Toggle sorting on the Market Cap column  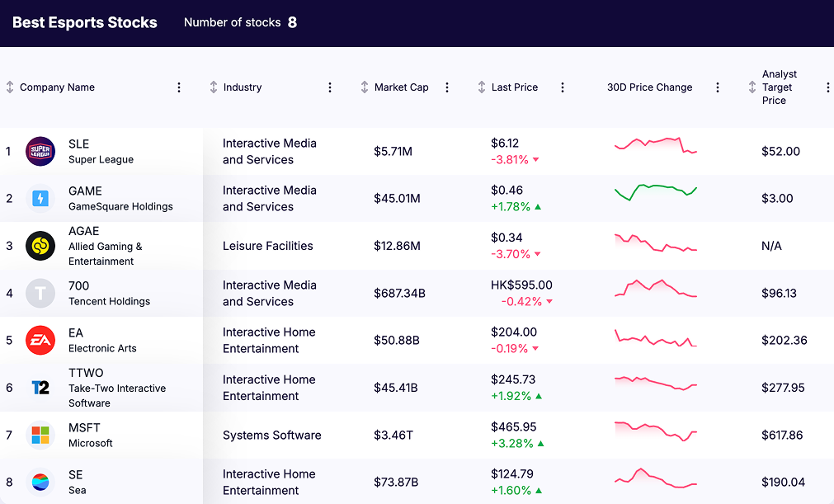(362, 87)
